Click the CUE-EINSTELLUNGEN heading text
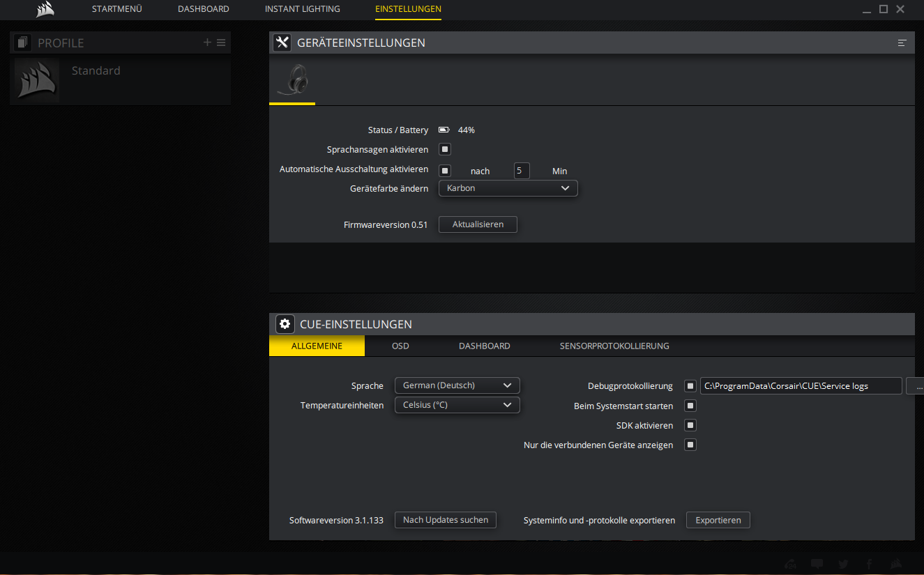This screenshot has height=575, width=924. coord(356,324)
